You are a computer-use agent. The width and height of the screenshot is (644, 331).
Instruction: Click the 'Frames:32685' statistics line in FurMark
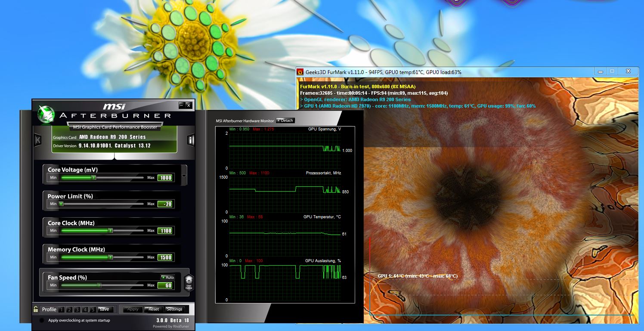pyautogui.click(x=374, y=93)
